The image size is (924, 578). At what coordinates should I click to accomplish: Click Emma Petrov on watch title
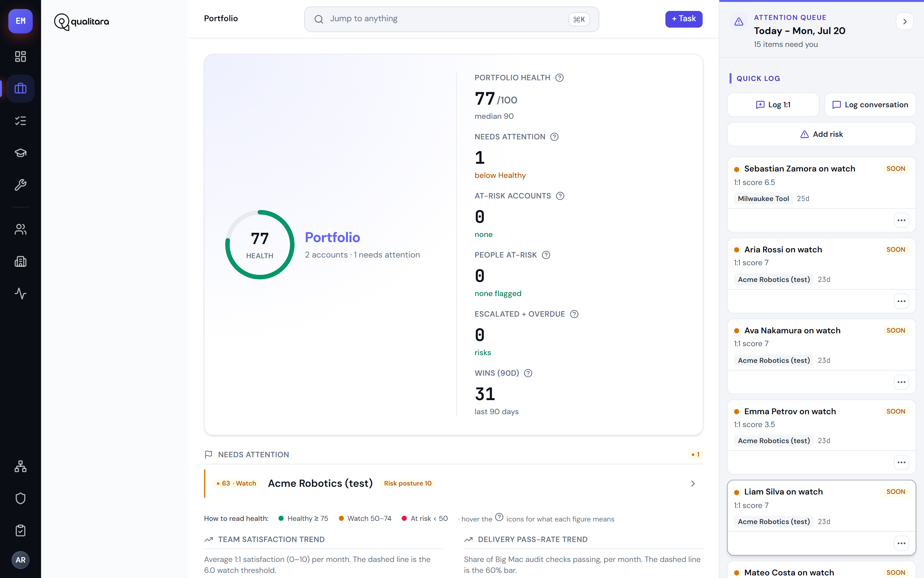[790, 411]
